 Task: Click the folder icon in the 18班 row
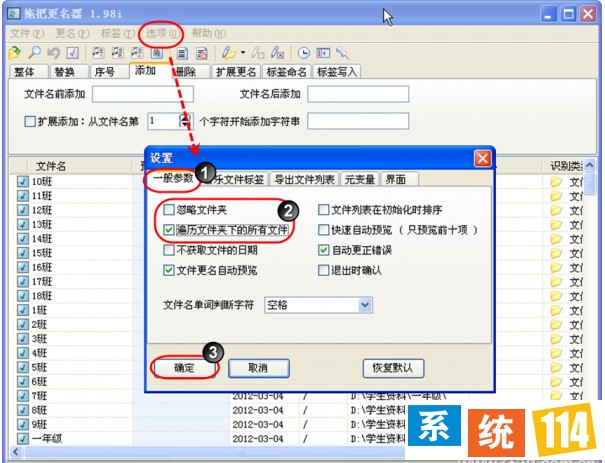click(x=556, y=296)
